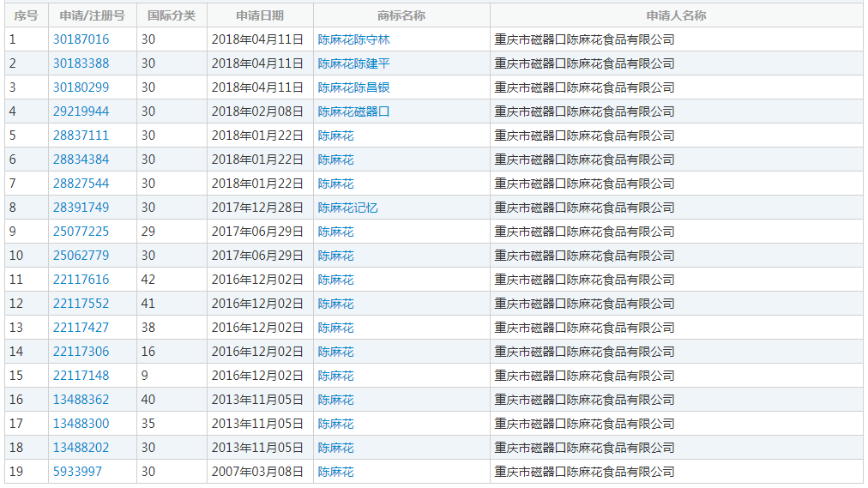Click 陈麻花 link in row 14
Image resolution: width=868 pixels, height=488 pixels.
pos(335,352)
